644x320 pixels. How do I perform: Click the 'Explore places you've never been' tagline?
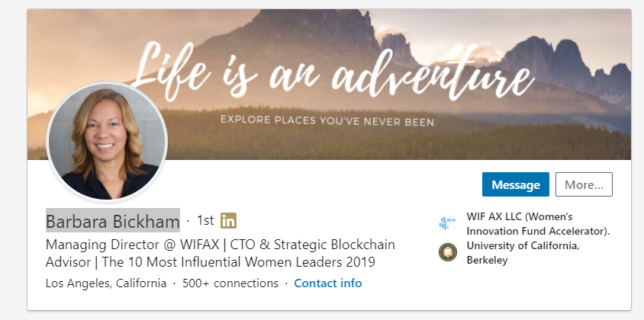coord(328,120)
